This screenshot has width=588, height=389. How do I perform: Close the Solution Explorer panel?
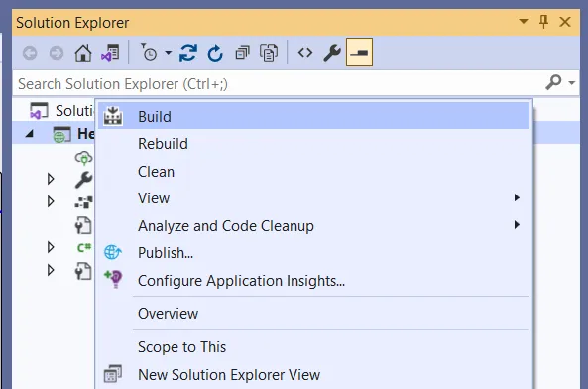565,22
